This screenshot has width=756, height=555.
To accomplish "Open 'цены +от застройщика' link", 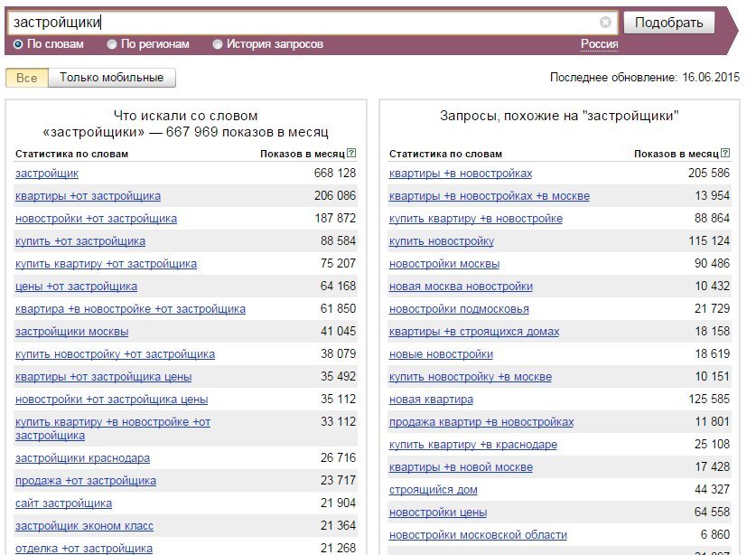I will 76,287.
